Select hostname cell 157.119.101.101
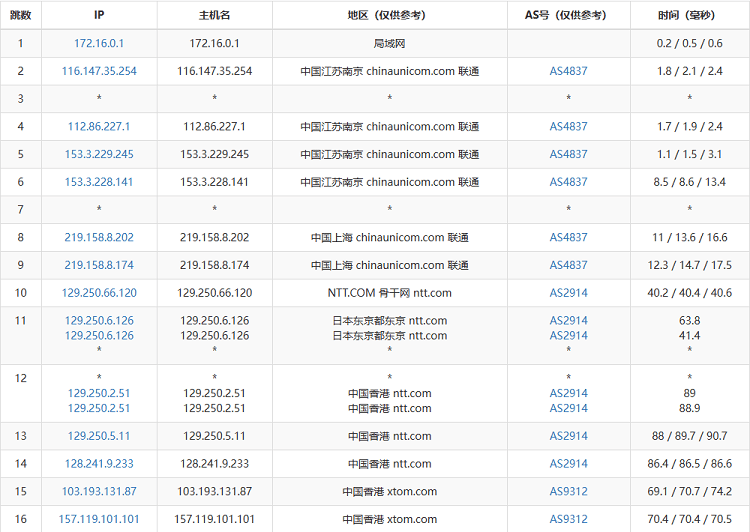 point(214,520)
